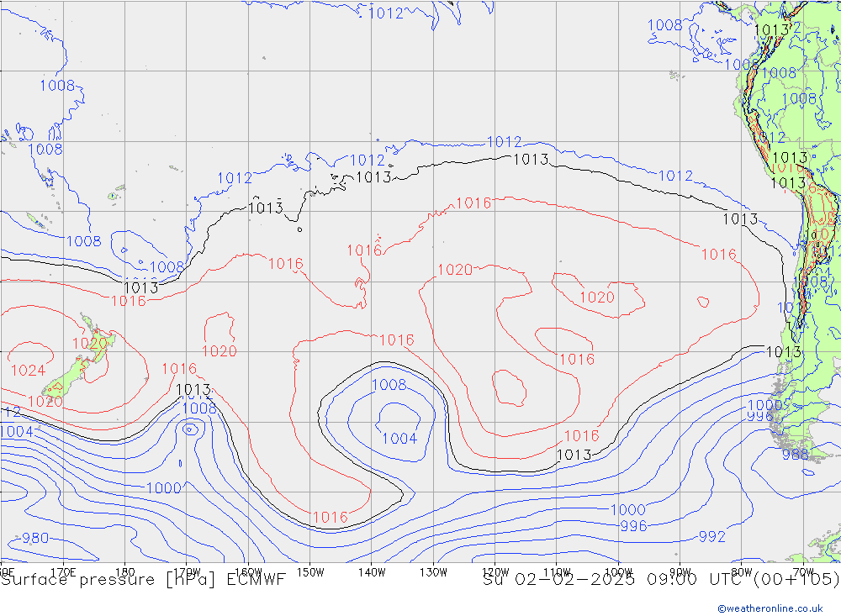
Task: Click the 90W longitude axis label
Action: (680, 572)
